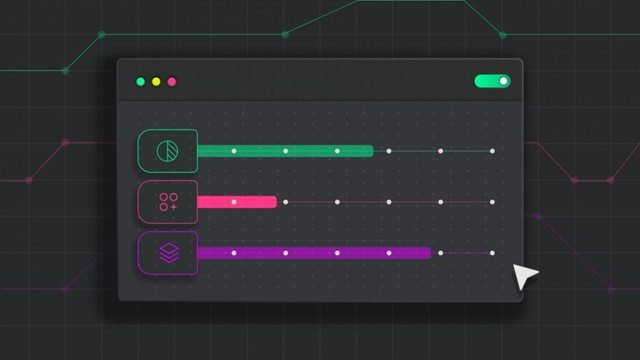Click the green dot in the window title bar
Screen dimensions: 640x360
pyautogui.click(x=141, y=82)
